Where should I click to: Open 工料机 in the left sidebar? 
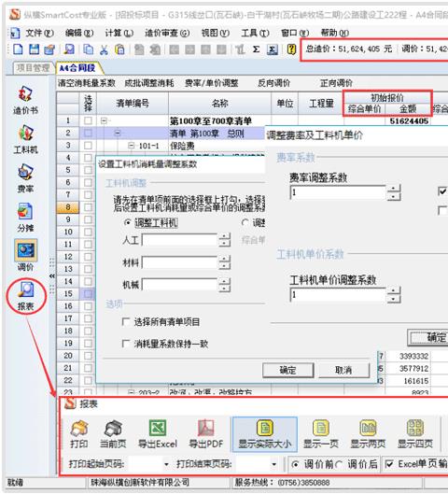point(25,139)
